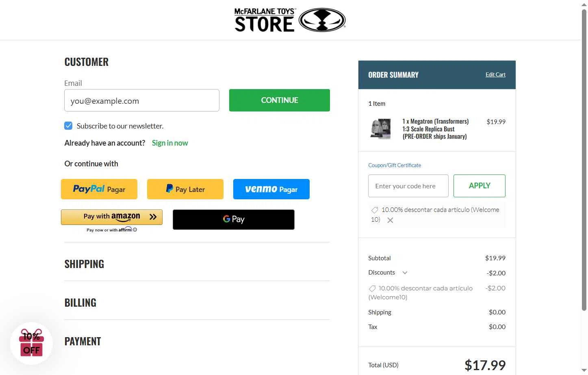The image size is (588, 375).
Task: Apply the coupon with APPLY button
Action: coord(480,186)
